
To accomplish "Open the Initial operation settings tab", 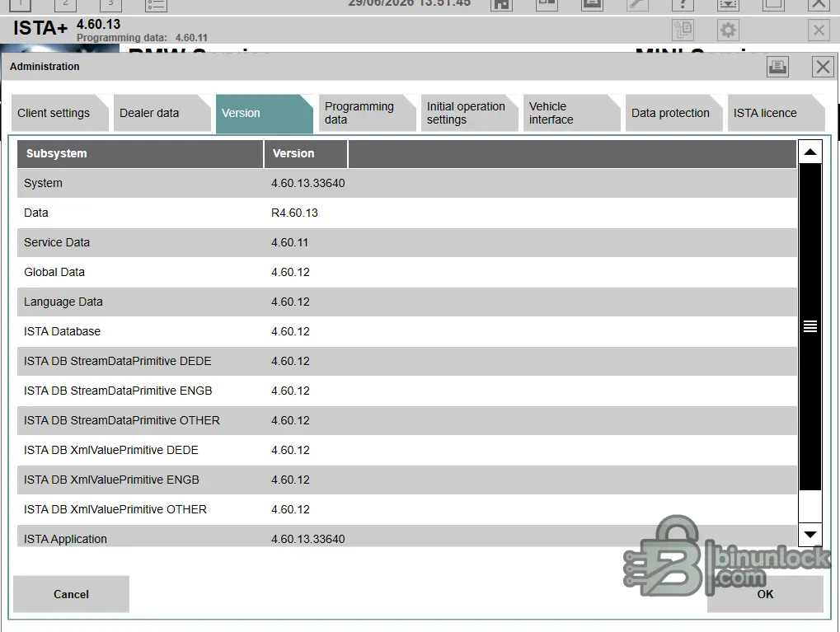I will [469, 113].
